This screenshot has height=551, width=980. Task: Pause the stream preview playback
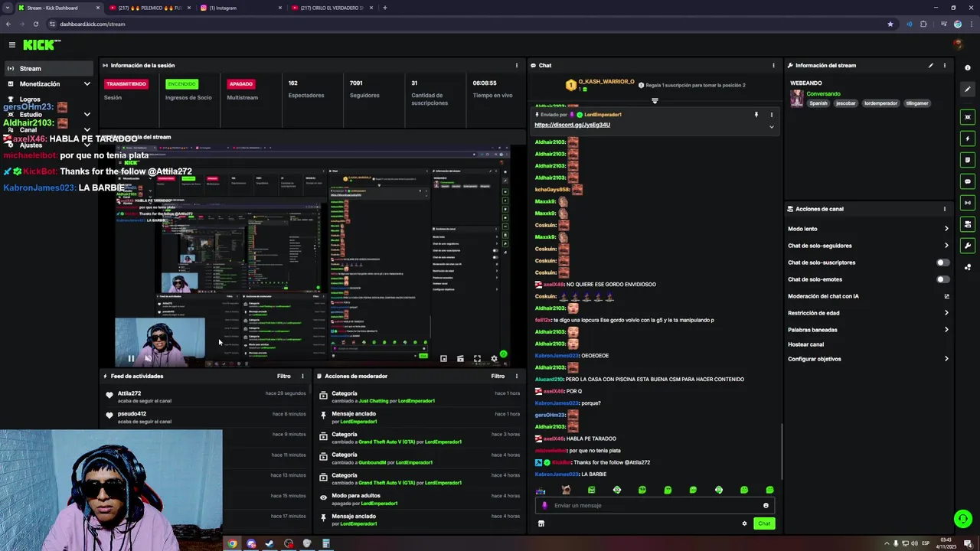point(131,358)
